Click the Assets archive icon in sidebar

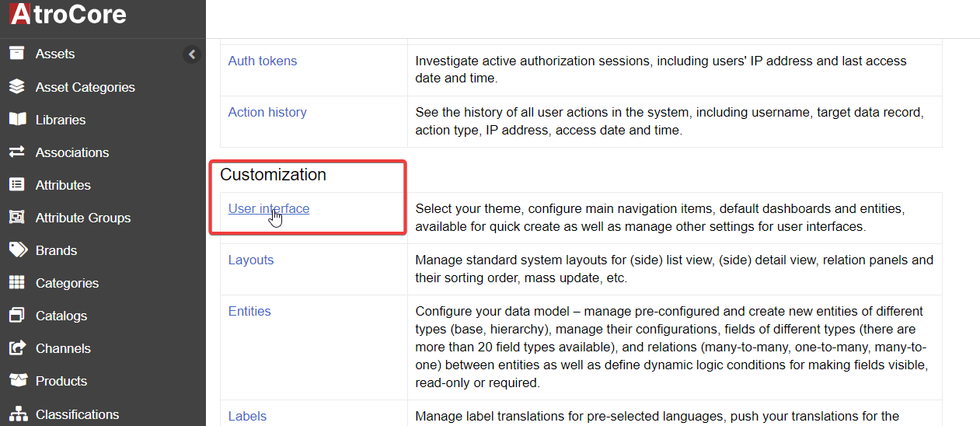click(17, 54)
